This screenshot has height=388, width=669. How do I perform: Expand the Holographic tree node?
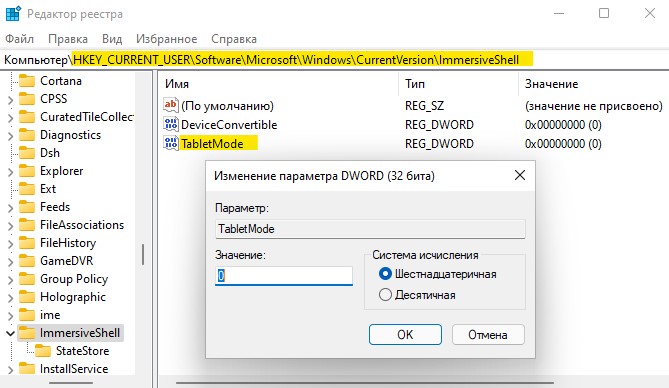11,298
